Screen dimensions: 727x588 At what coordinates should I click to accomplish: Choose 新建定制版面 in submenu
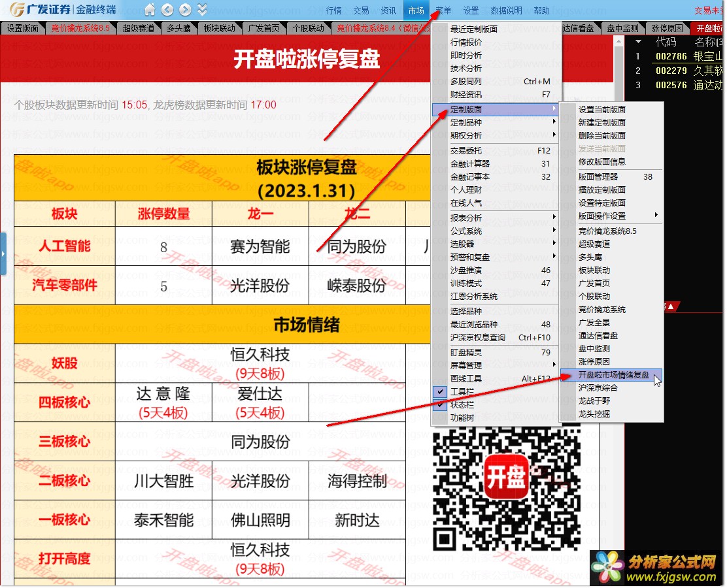pos(612,123)
